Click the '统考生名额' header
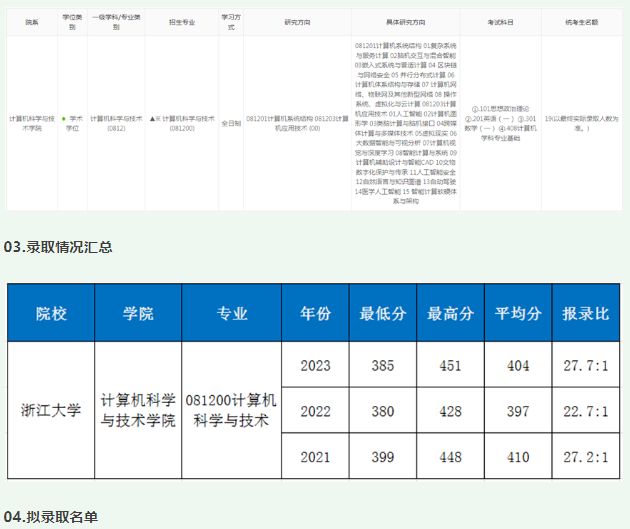 pyautogui.click(x=582, y=22)
